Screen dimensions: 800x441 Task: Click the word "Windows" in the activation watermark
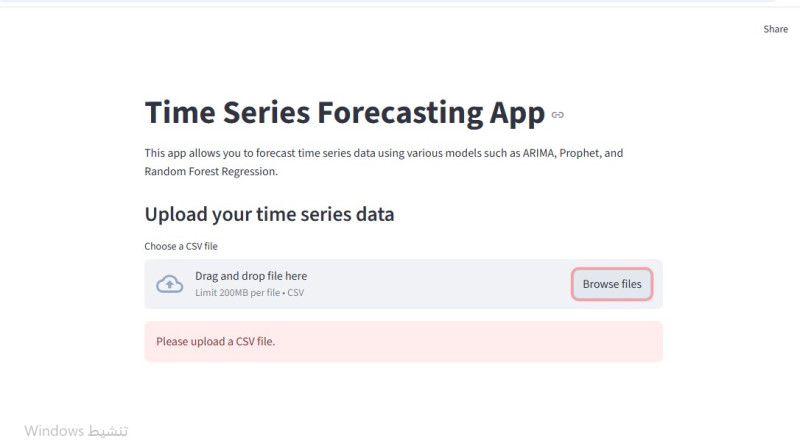[55, 430]
